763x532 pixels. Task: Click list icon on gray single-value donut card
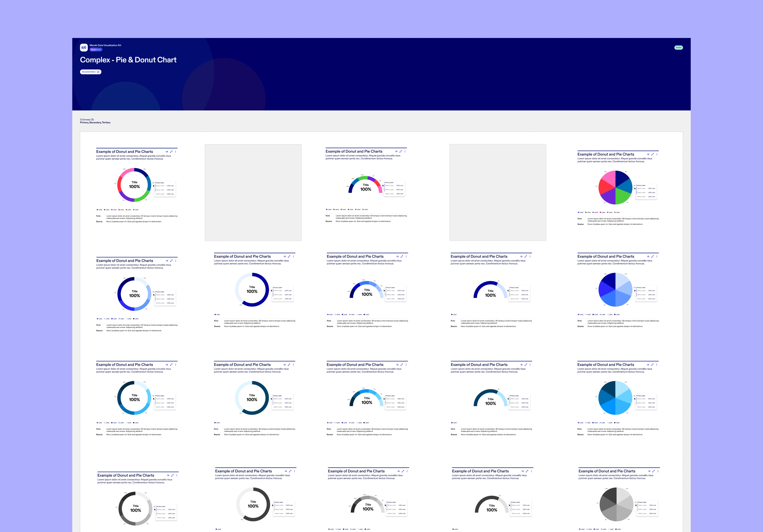coord(286,471)
